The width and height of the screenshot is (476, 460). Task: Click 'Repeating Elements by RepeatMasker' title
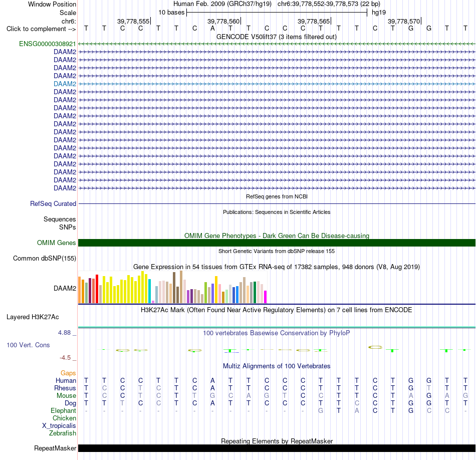click(277, 441)
